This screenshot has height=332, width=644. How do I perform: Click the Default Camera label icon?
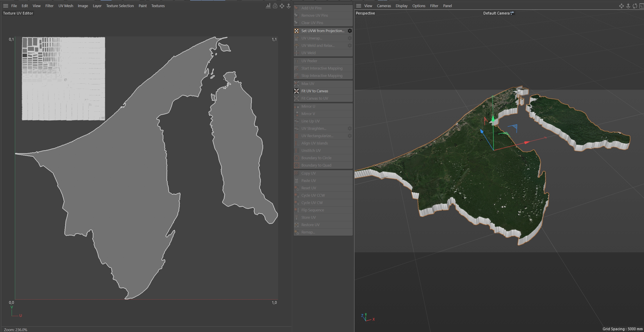512,13
